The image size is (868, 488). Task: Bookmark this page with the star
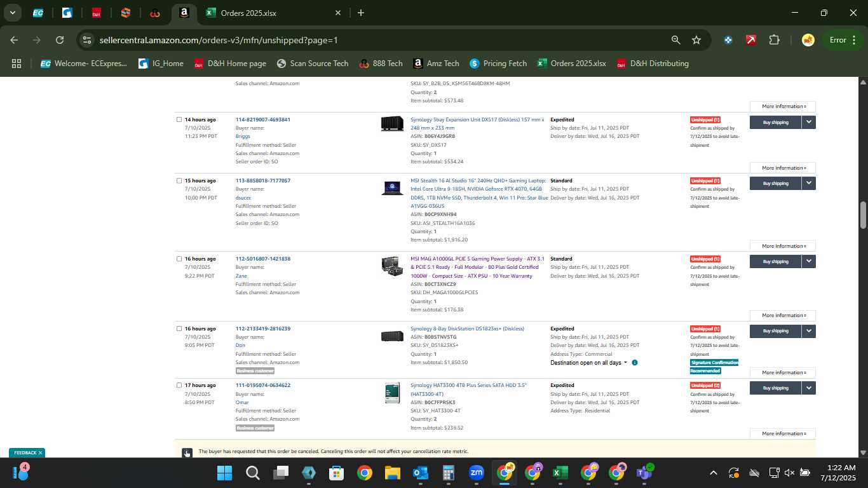coord(696,40)
